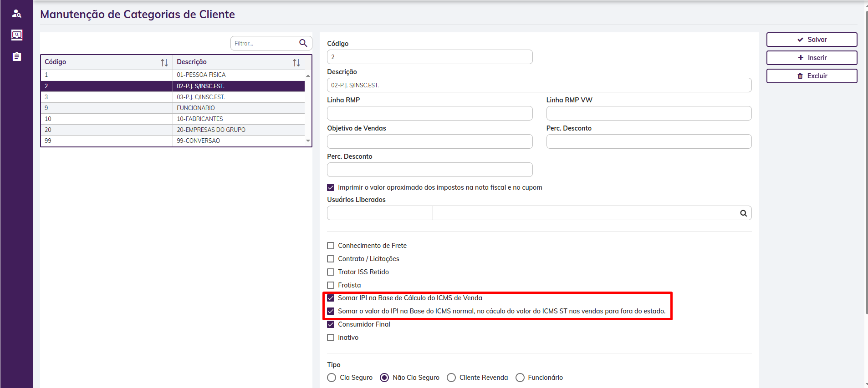The width and height of the screenshot is (868, 388).
Task: Enable Tratar ISS Retido checkbox
Action: click(331, 272)
